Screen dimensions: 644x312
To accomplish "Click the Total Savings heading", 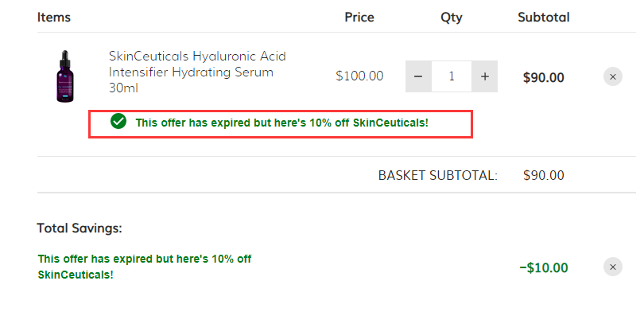I will pos(80,228).
